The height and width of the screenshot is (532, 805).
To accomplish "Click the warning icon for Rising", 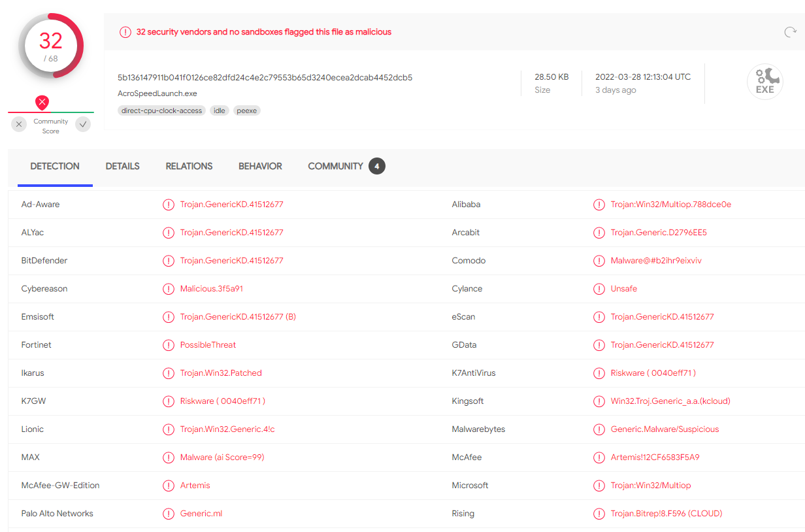I will [599, 514].
